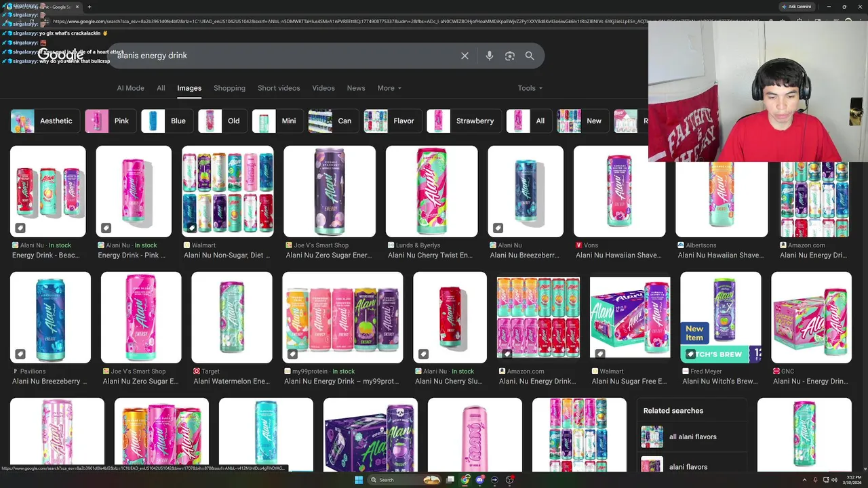
Task: Open the Pavilions Breezeberry blue can image
Action: (x=50, y=318)
